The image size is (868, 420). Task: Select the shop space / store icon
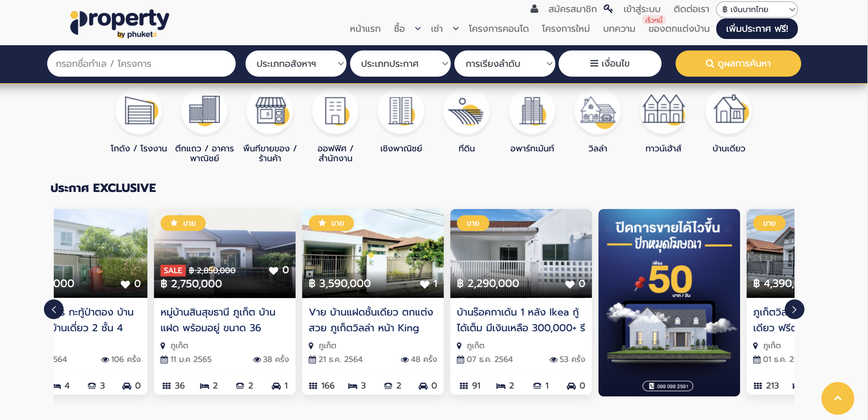point(270,111)
